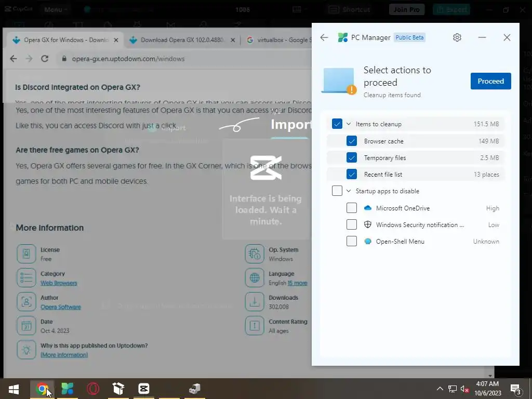The image size is (532, 399).
Task: Click the Microsoft OneDrive cloud icon
Action: tap(367, 208)
